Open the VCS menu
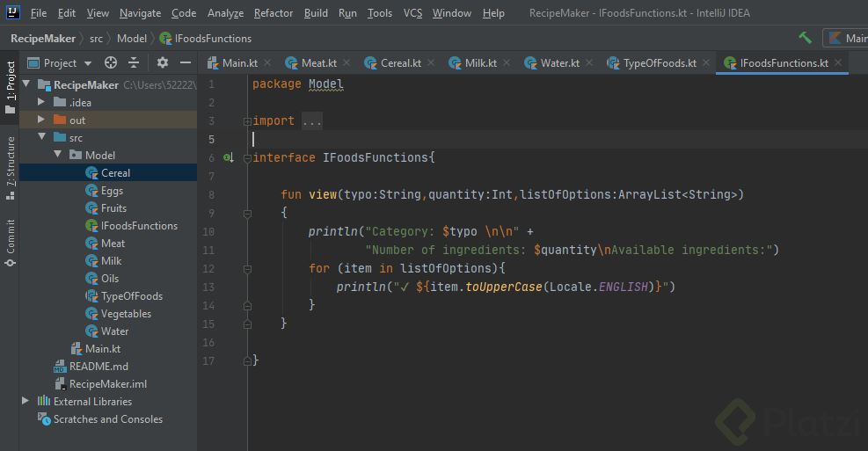Image resolution: width=868 pixels, height=451 pixels. pos(412,12)
